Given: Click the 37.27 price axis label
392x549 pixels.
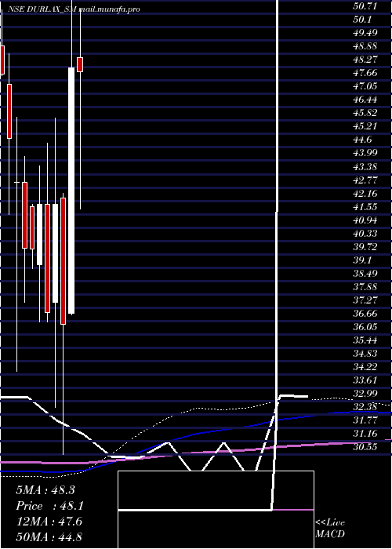Looking at the screenshot, I should [365, 300].
